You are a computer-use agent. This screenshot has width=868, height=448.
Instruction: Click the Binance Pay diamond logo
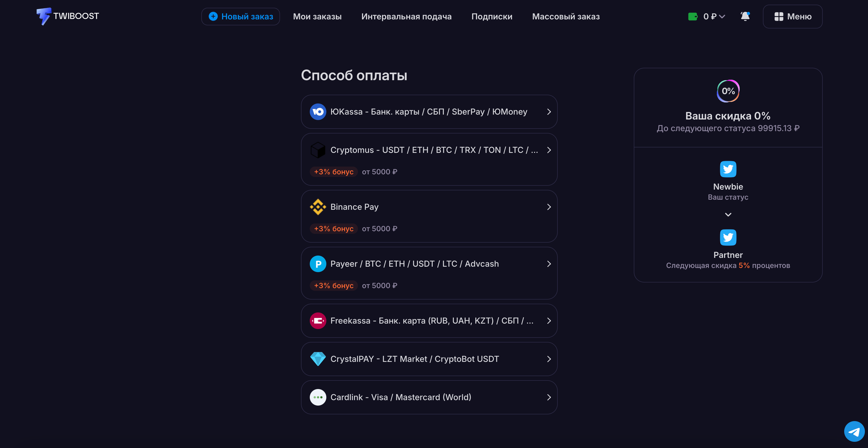tap(318, 207)
